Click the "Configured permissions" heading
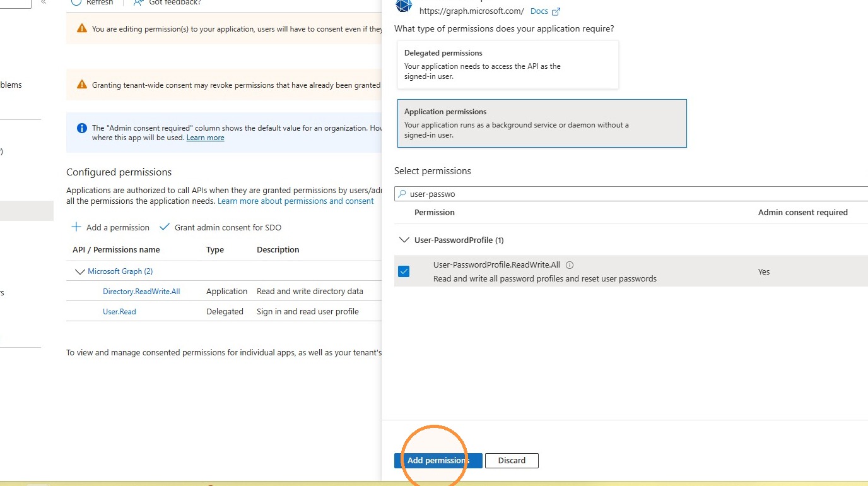Image resolution: width=868 pixels, height=486 pixels. point(119,172)
